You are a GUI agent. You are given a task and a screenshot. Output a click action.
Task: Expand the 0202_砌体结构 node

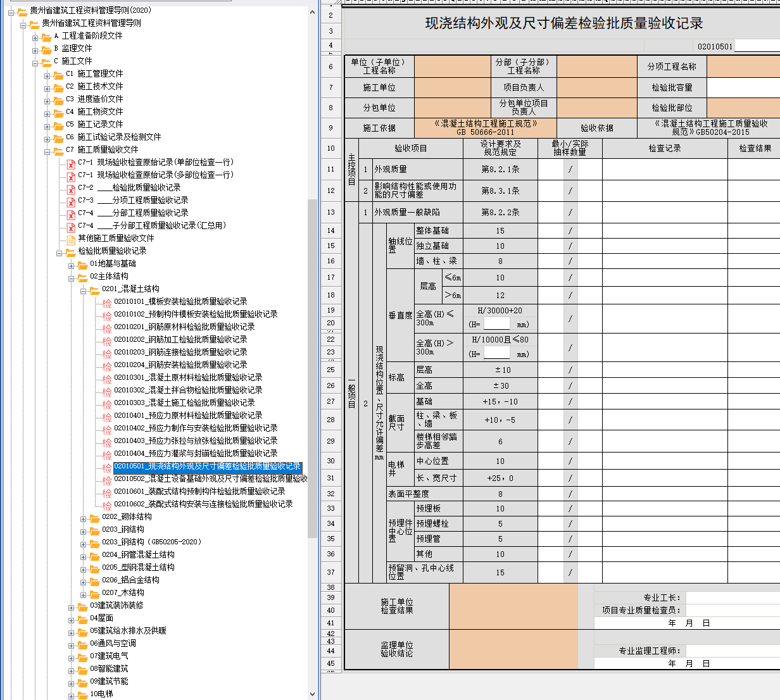(x=84, y=518)
